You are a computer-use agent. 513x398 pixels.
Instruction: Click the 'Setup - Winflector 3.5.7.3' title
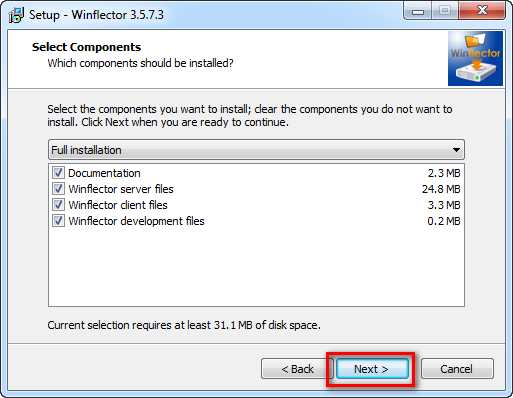[96, 15]
